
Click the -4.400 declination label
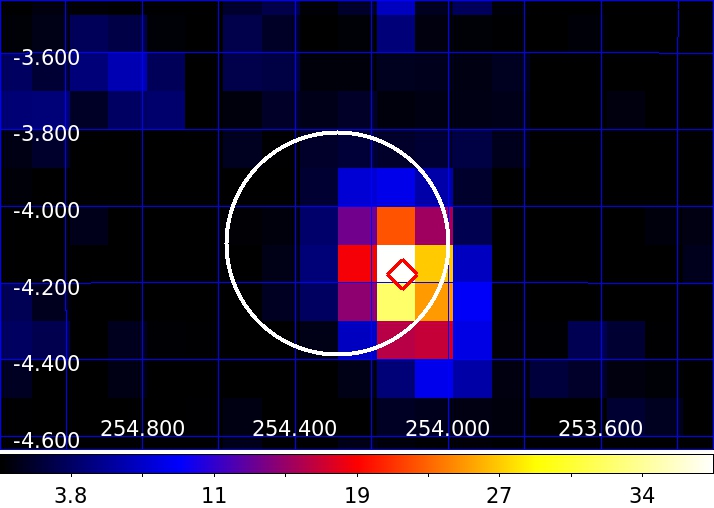[46, 364]
